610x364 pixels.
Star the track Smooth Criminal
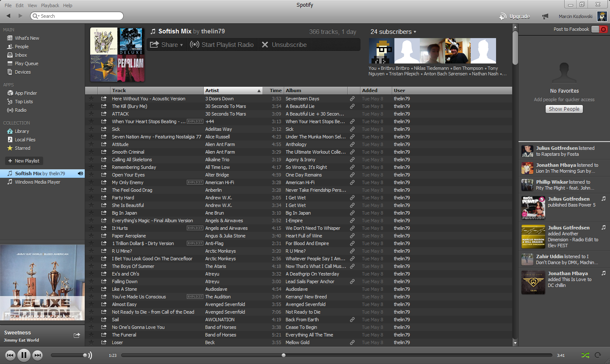(91, 152)
